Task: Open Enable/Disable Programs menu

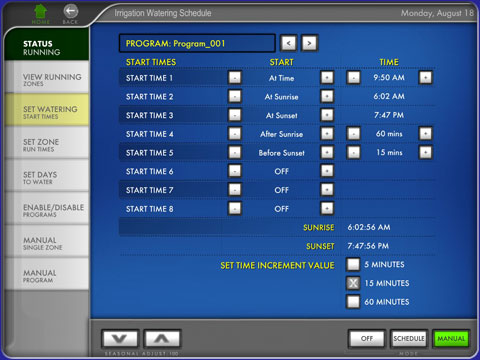Action: coord(47,208)
